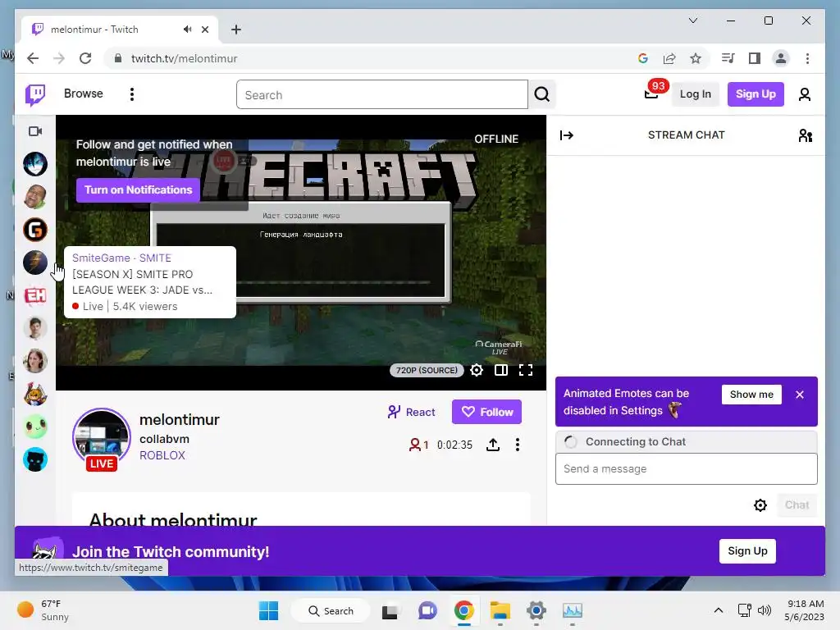Open channel more options three dots
Image resolution: width=840 pixels, height=630 pixels.
[x=517, y=445]
